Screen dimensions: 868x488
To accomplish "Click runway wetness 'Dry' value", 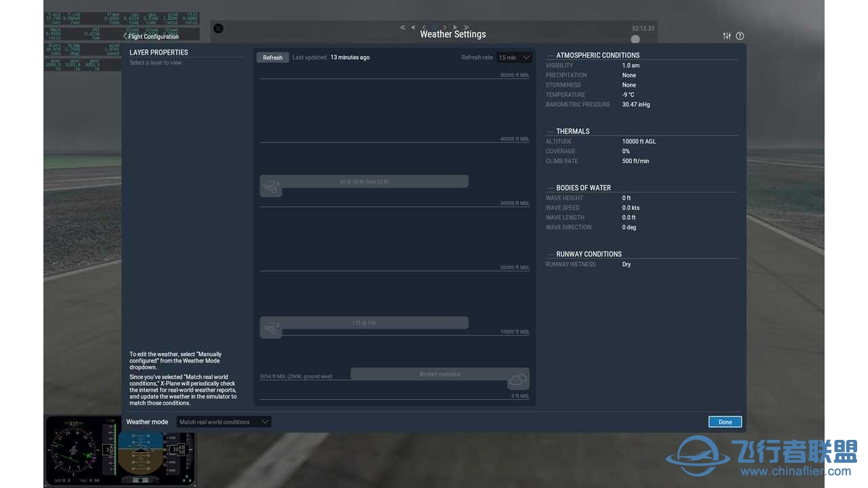I will [626, 264].
